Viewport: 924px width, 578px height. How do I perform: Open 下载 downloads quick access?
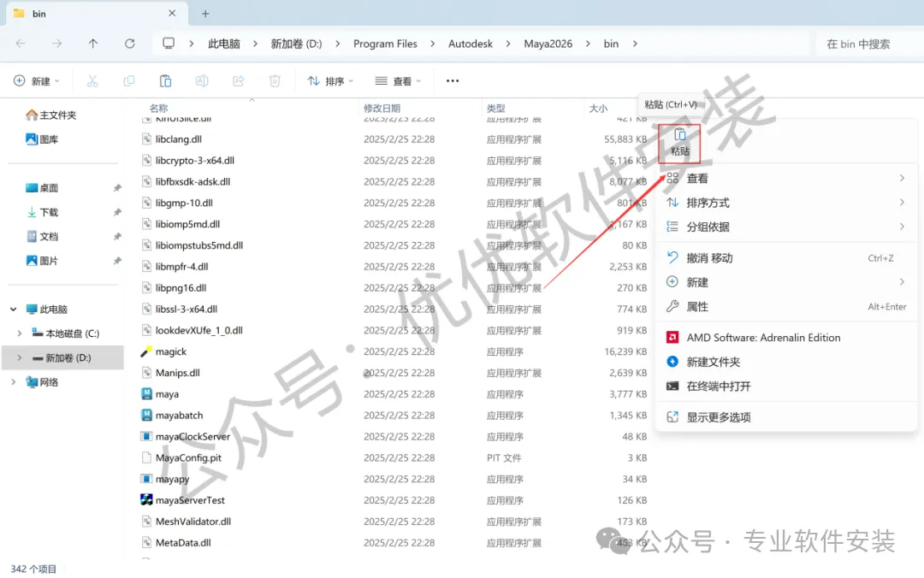pos(42,212)
